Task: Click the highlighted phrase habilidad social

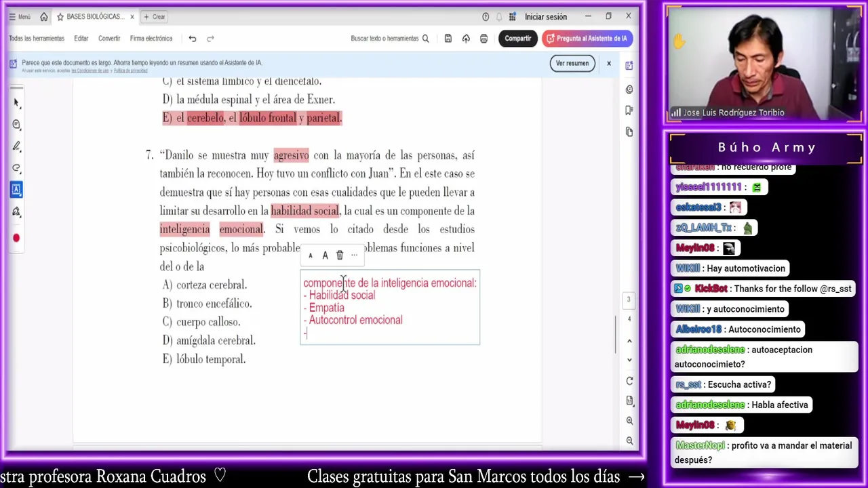Action: coord(304,211)
